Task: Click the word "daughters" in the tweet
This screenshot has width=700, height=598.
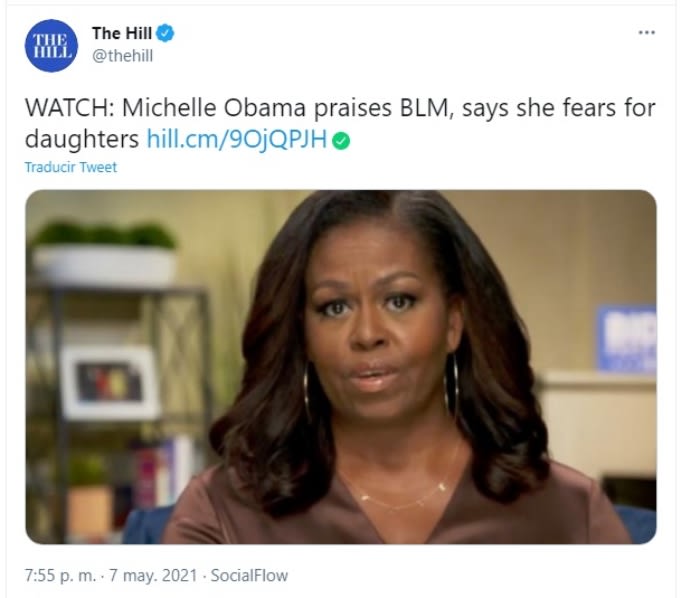Action: (82, 139)
